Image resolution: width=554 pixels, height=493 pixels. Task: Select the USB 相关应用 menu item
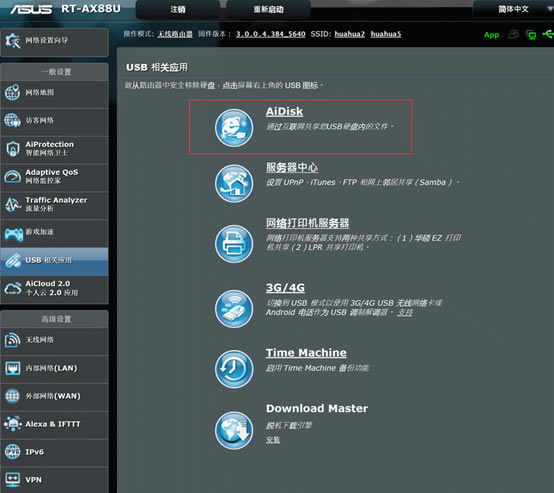(x=54, y=261)
